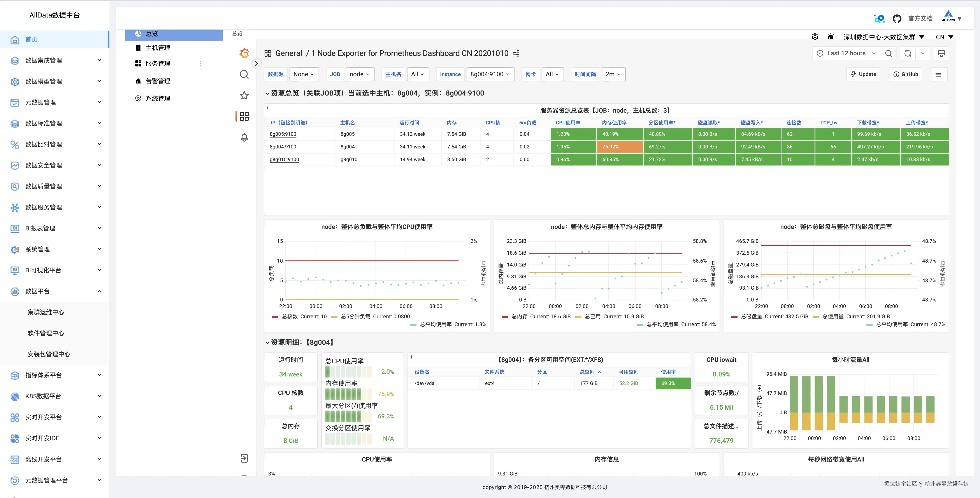Viewport: 980px width, 498px height.
Task: Click the zoom out time range icon
Action: point(888,53)
